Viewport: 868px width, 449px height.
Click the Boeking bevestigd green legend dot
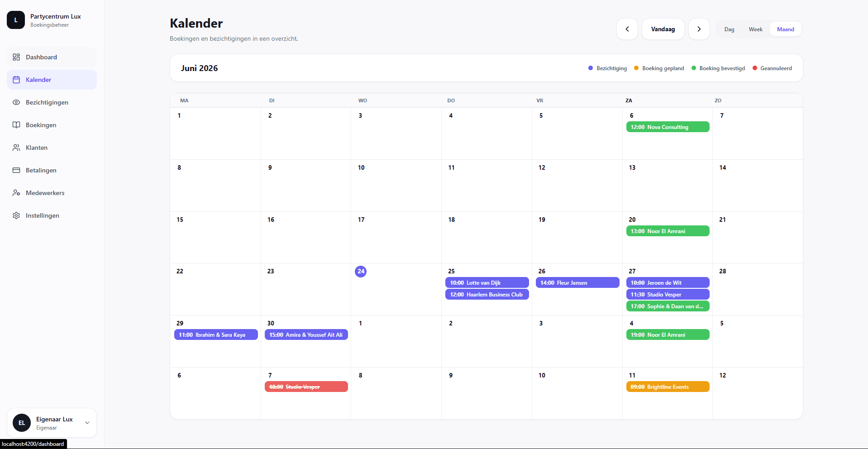(x=694, y=68)
